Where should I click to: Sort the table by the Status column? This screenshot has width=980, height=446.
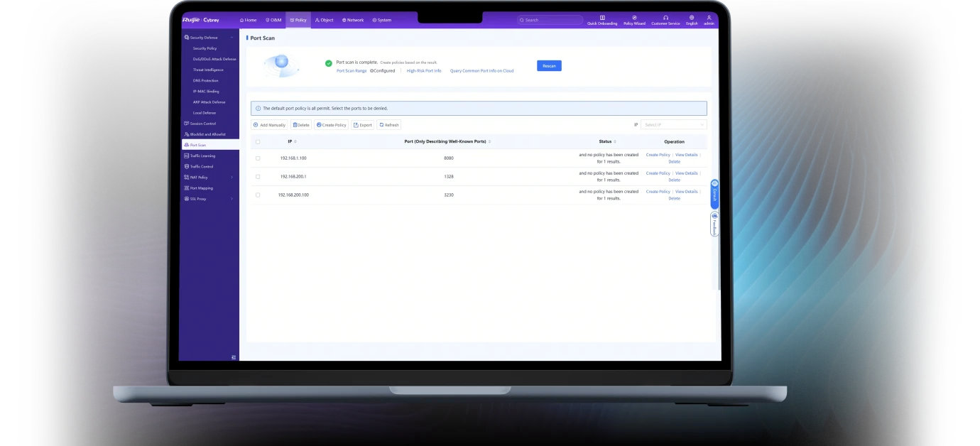pyautogui.click(x=607, y=141)
